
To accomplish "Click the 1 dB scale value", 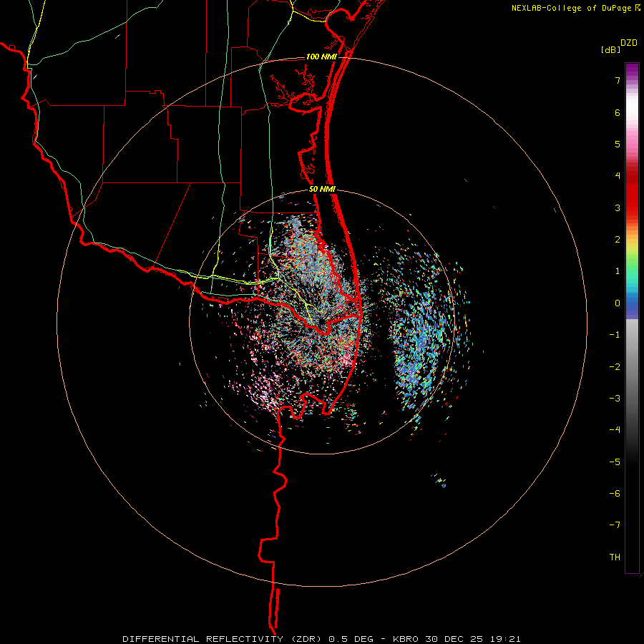I will 618,271.
